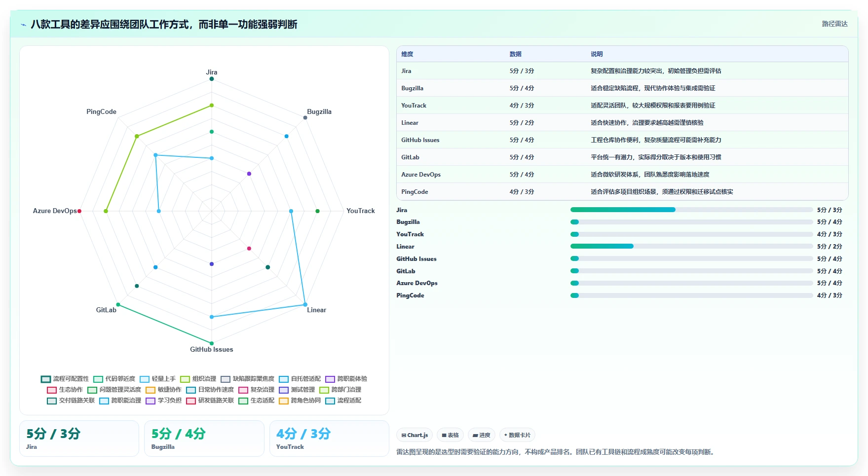Click the Chart.js chip
The image size is (868, 476).
pyautogui.click(x=415, y=435)
